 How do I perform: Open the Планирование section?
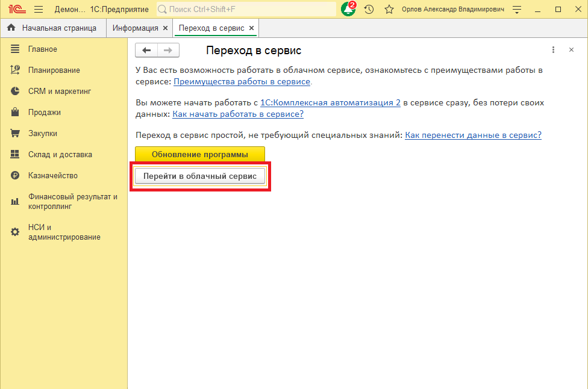[54, 70]
